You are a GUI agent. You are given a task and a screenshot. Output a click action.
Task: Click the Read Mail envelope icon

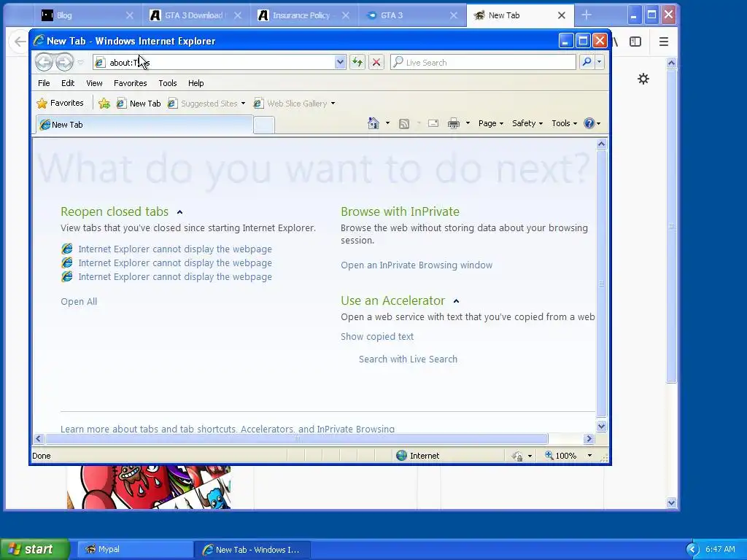pos(433,123)
